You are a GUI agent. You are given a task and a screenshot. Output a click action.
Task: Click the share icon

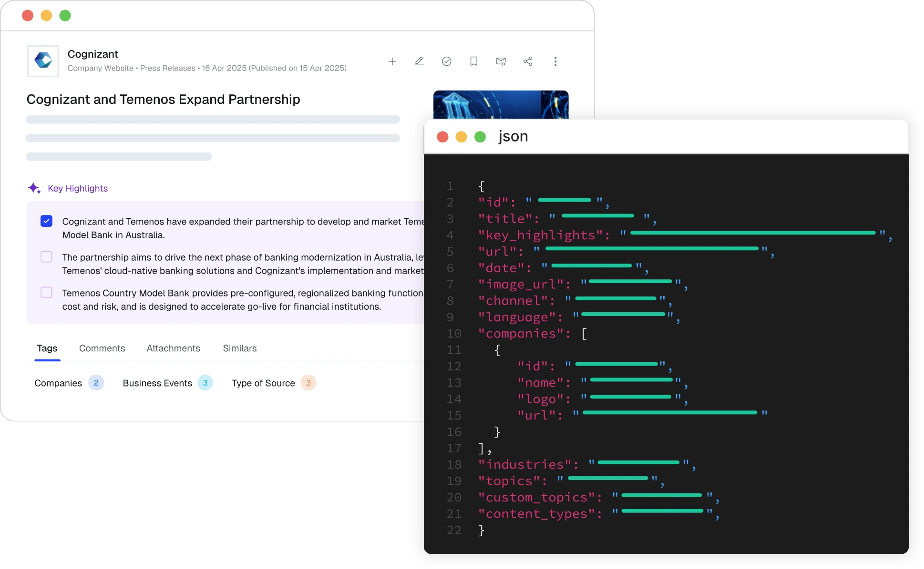[528, 61]
